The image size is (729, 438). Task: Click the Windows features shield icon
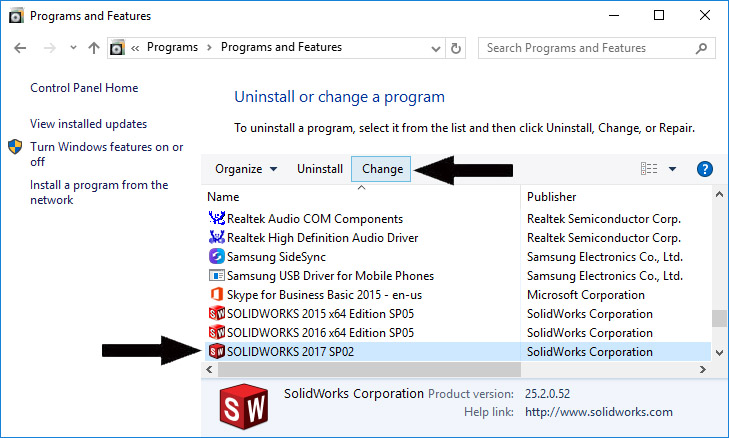[15, 147]
